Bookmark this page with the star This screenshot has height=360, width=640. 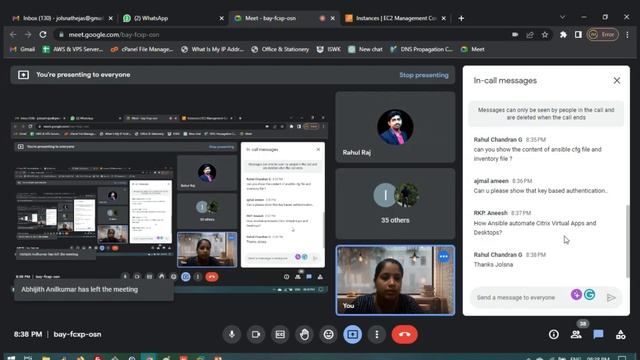coord(545,35)
